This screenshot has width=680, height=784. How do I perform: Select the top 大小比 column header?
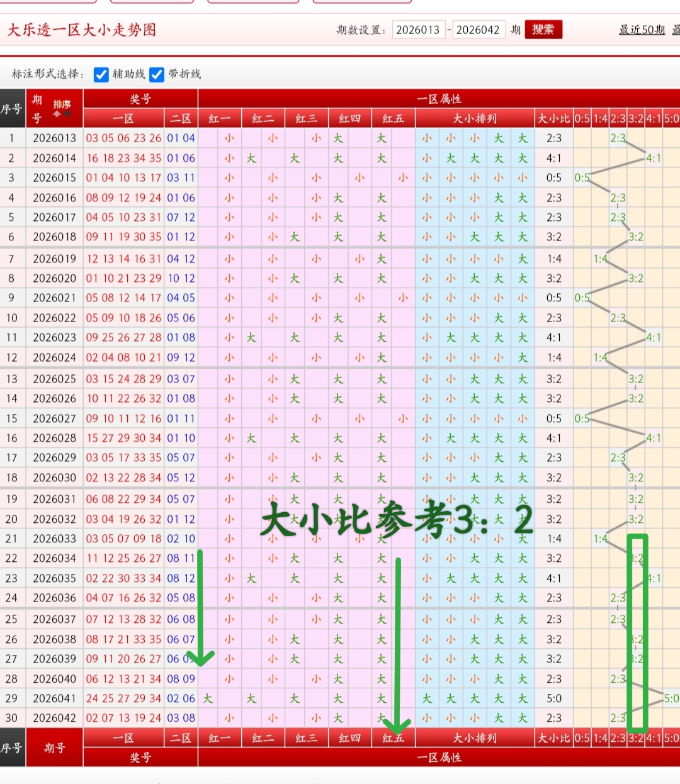point(553,118)
